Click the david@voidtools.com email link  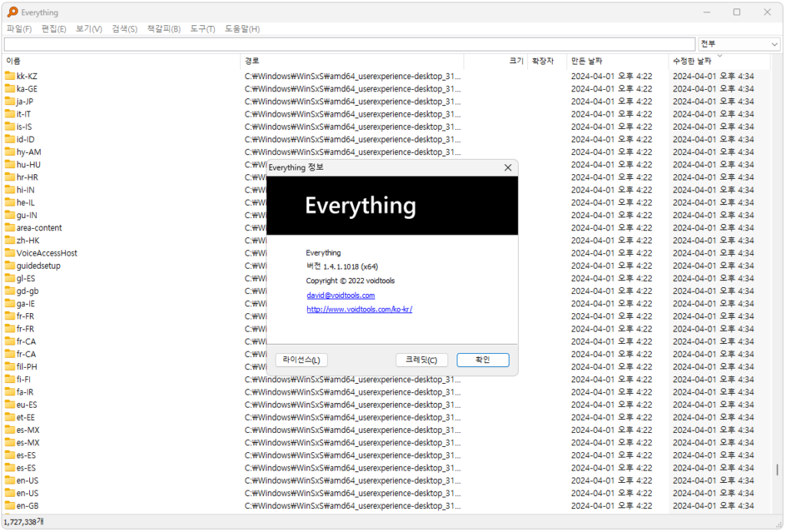pos(340,295)
